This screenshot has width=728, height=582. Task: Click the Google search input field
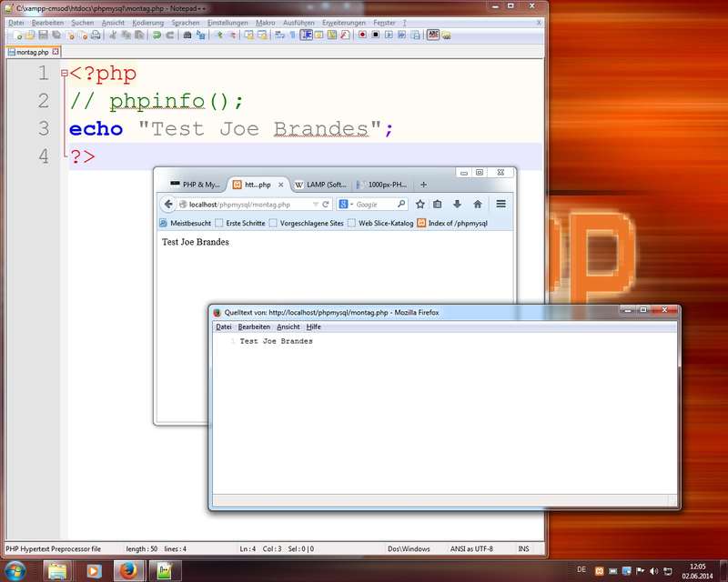(375, 205)
